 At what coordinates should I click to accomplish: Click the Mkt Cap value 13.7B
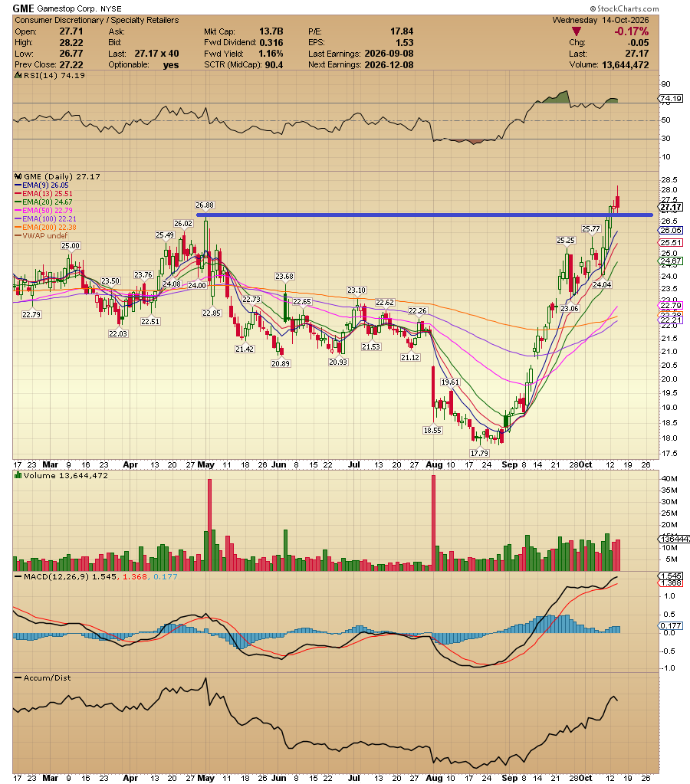271,31
